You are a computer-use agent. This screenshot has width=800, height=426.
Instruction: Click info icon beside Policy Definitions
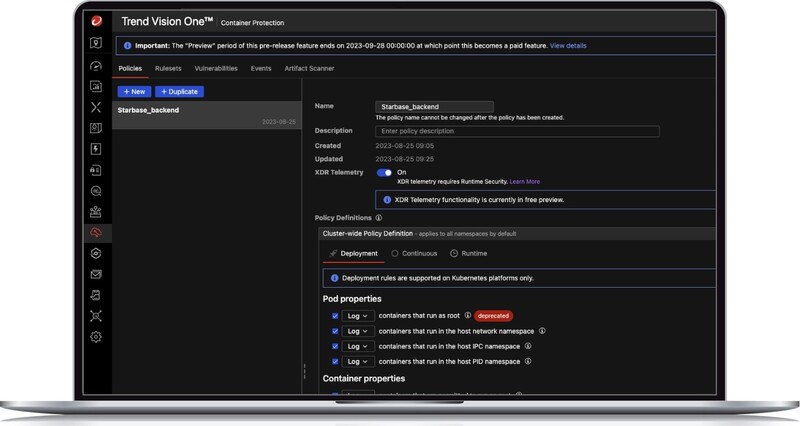[379, 217]
